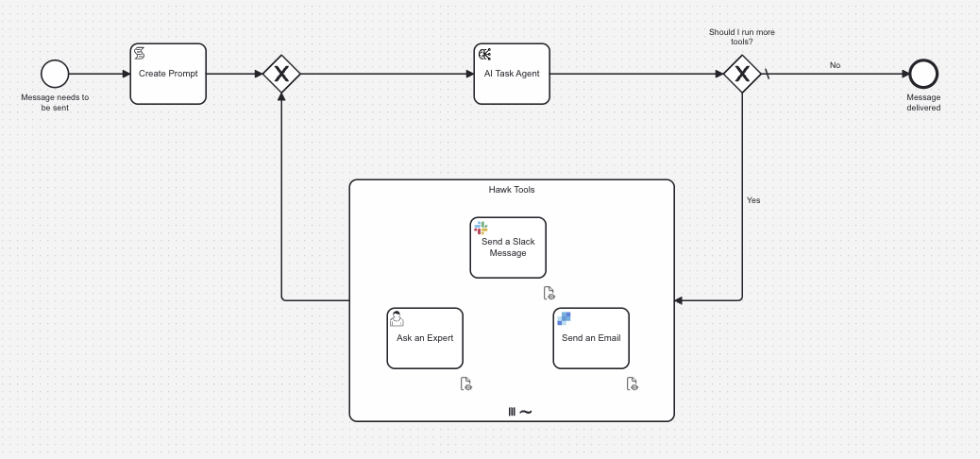Select the 'Should I run more tools?' gateway
The image size is (980, 459).
(x=742, y=74)
